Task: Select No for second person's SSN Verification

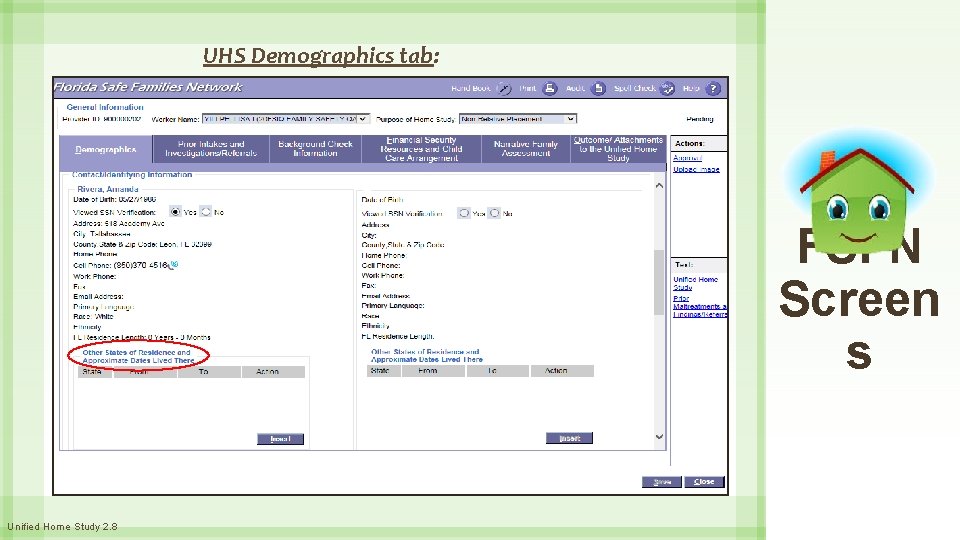Action: click(494, 213)
